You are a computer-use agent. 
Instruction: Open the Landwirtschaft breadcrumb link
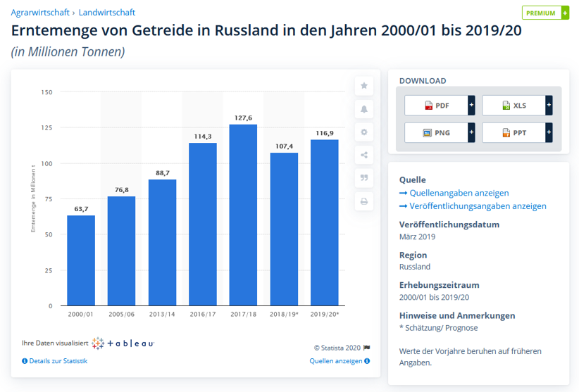pyautogui.click(x=107, y=13)
